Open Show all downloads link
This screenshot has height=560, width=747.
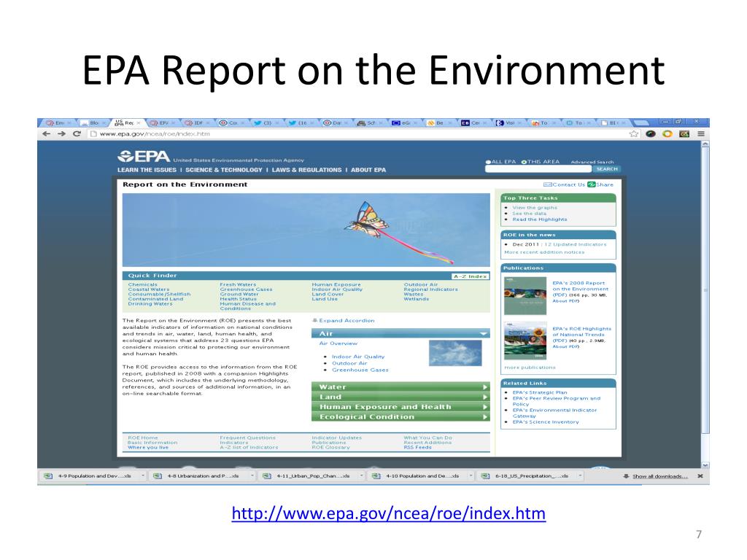(659, 476)
